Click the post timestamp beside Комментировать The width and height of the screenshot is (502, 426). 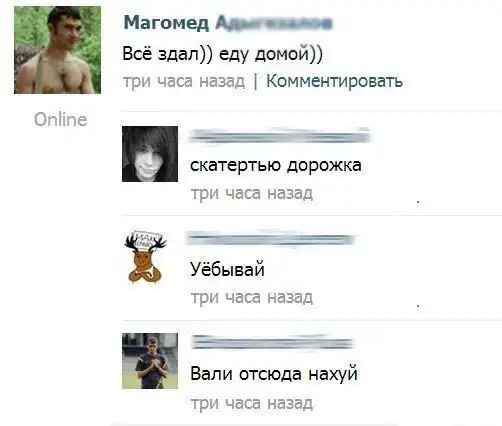coord(184,81)
